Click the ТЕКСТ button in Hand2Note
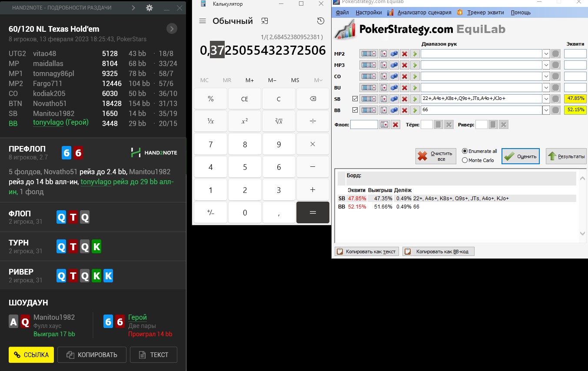Viewport: 588px width, 371px height. 153,354
